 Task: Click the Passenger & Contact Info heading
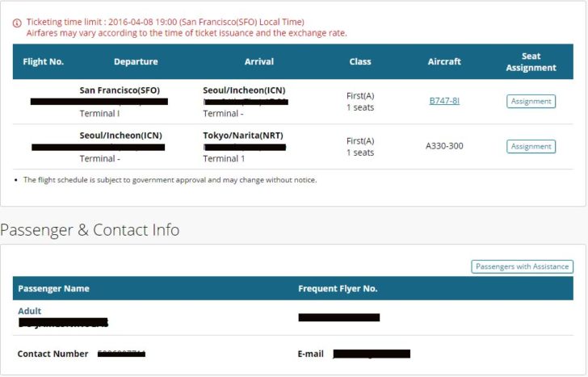click(x=90, y=230)
